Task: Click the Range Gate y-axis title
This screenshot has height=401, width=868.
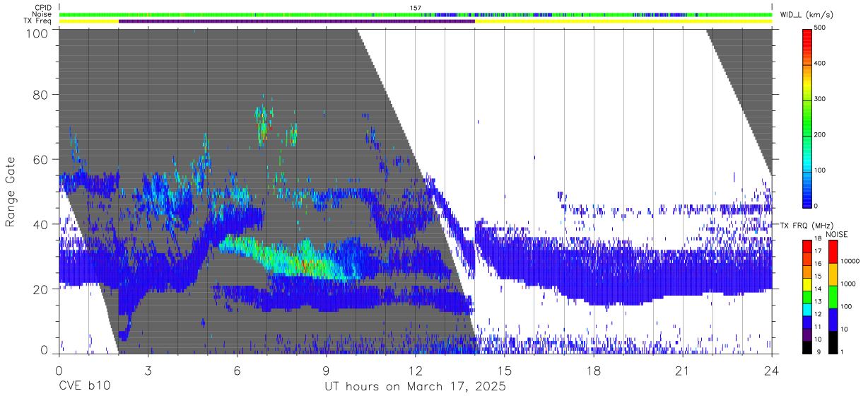Action: [x=11, y=192]
